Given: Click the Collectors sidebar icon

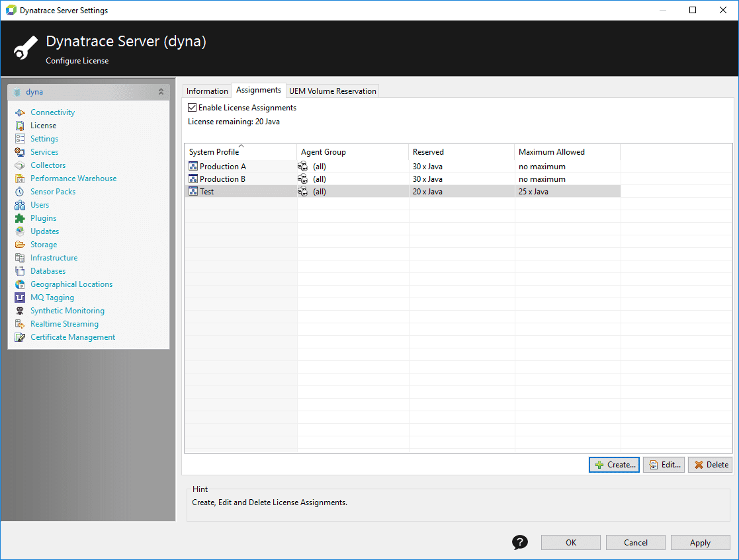Looking at the screenshot, I should [x=20, y=165].
